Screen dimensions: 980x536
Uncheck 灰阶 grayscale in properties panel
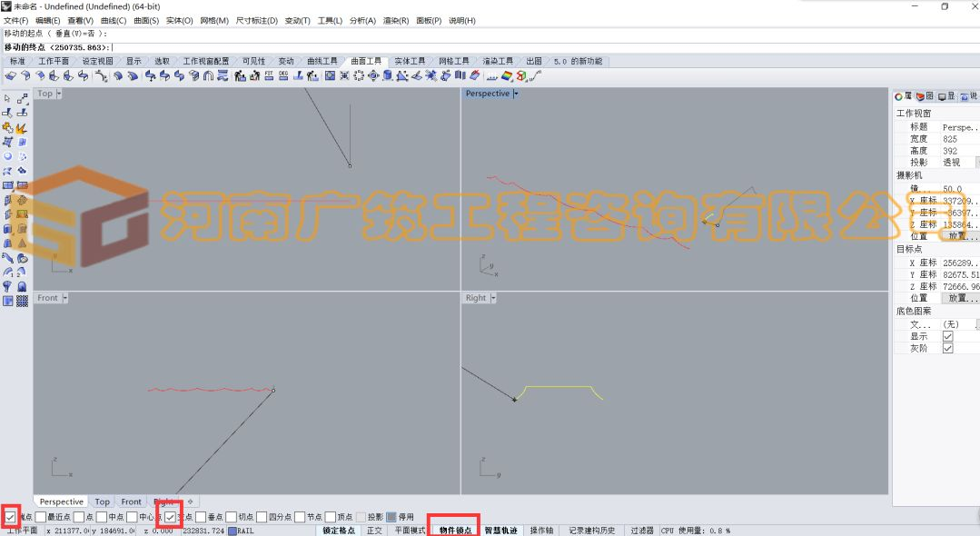coord(947,348)
